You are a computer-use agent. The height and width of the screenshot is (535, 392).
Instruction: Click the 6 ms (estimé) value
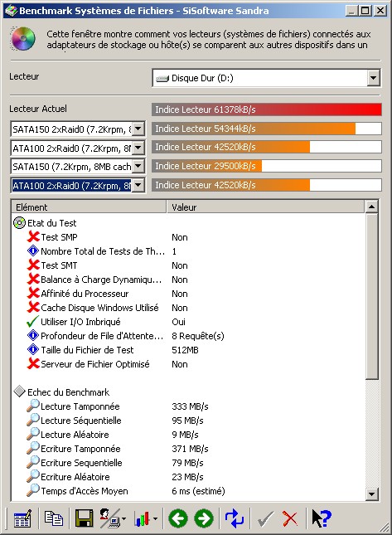198,491
